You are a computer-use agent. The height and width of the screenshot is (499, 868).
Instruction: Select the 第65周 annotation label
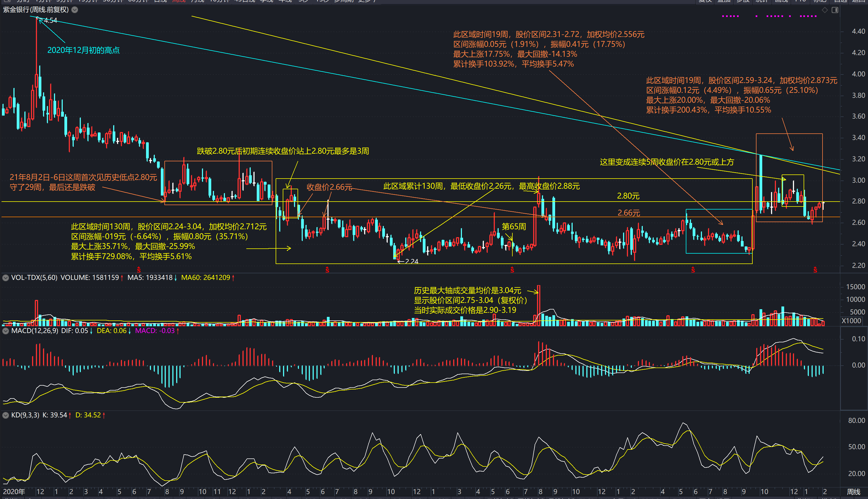(513, 226)
